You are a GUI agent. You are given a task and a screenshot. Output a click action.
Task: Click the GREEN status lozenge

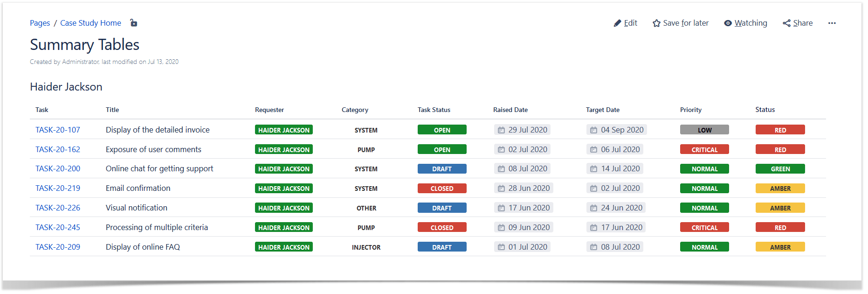780,168
